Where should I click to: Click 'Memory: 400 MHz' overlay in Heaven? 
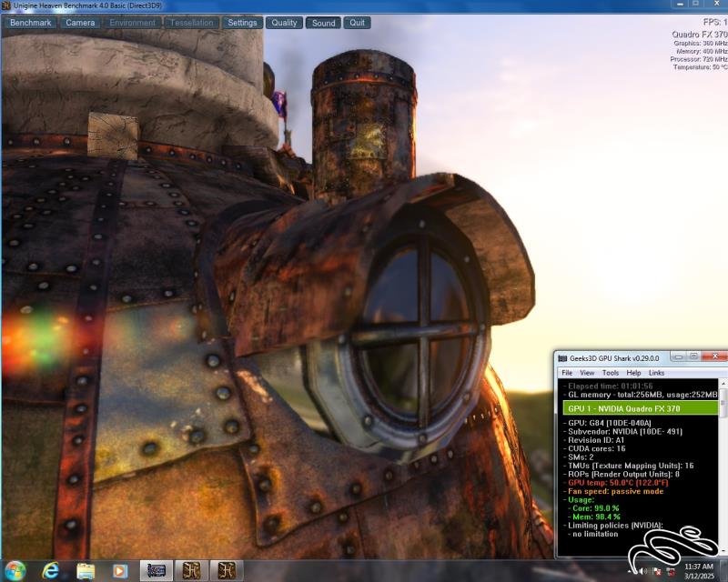point(702,51)
